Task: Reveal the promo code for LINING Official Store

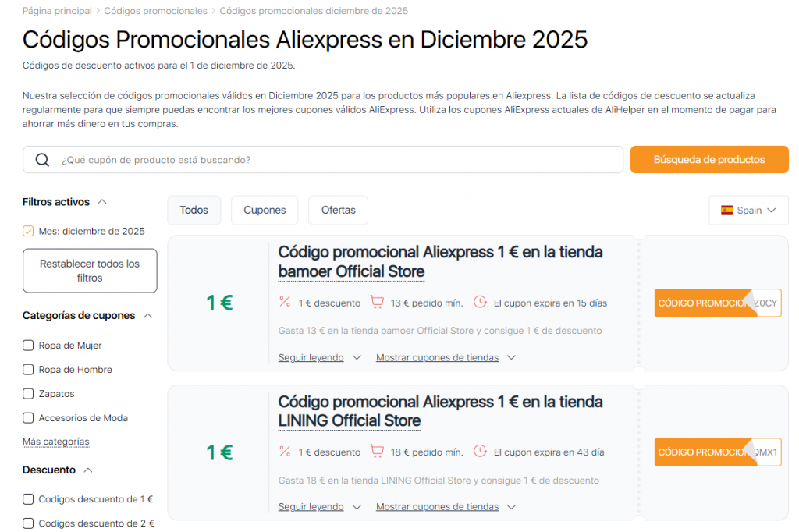Action: tap(717, 452)
